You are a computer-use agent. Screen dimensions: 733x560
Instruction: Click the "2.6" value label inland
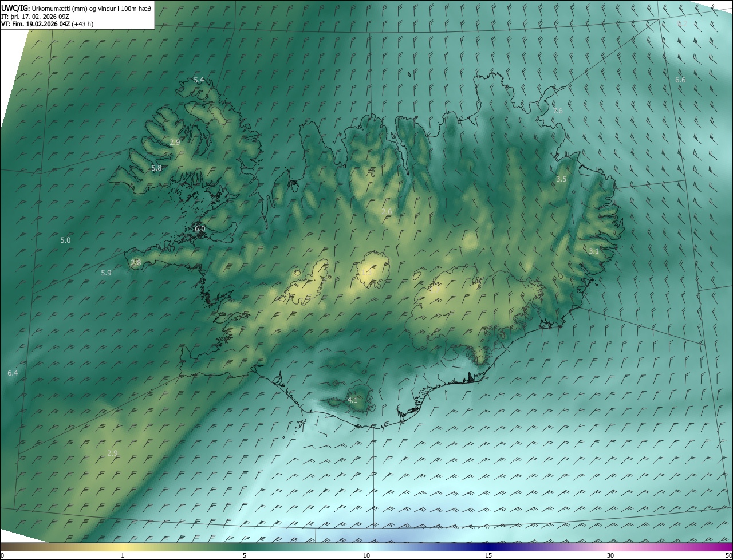click(x=387, y=212)
